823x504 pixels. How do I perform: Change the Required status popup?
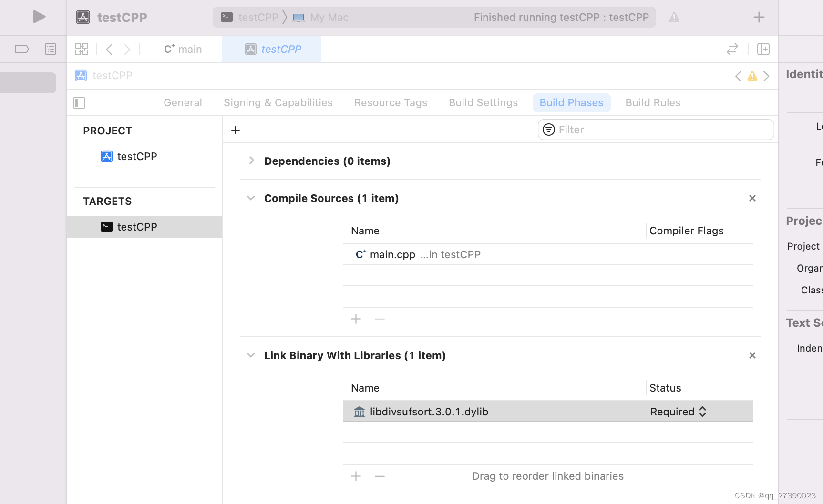[x=678, y=412]
